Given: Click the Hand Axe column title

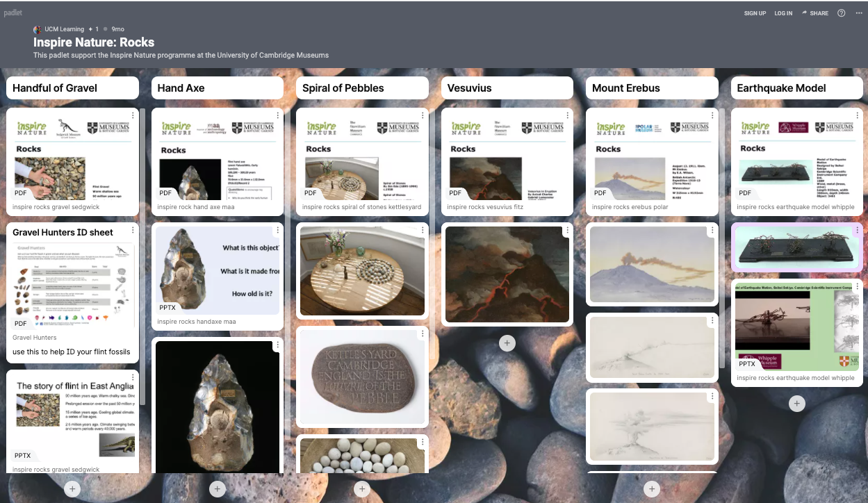Looking at the screenshot, I should click(181, 88).
